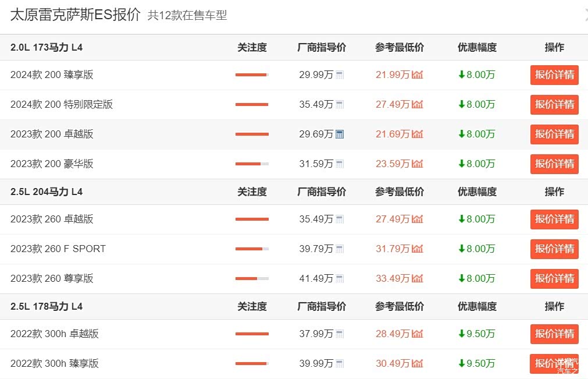The image size is (588, 379).
Task: Click 报价详情 button for 2024款 200 臻享版
Action: (x=554, y=75)
